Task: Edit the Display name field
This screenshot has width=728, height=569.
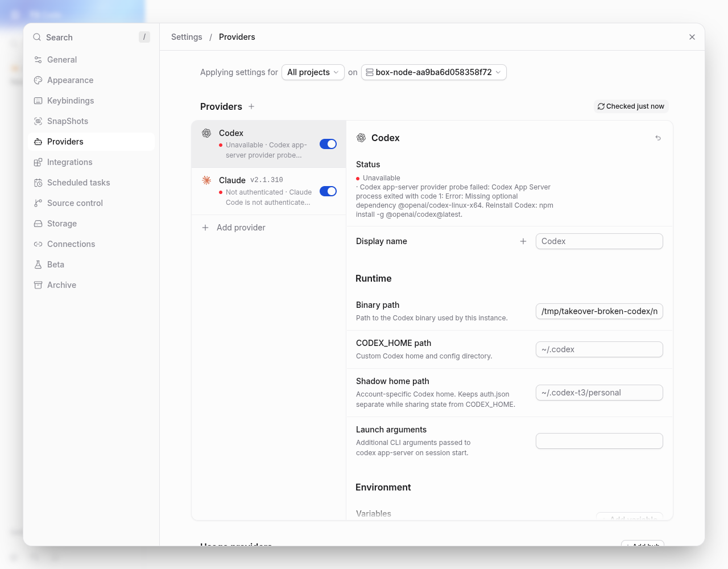Action: [599, 241]
